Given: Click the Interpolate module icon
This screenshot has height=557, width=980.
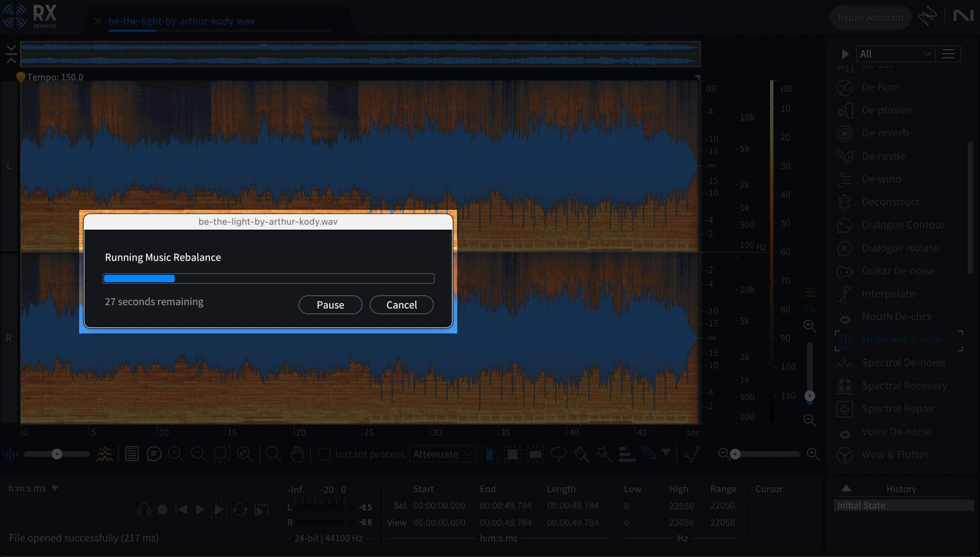Looking at the screenshot, I should click(845, 294).
